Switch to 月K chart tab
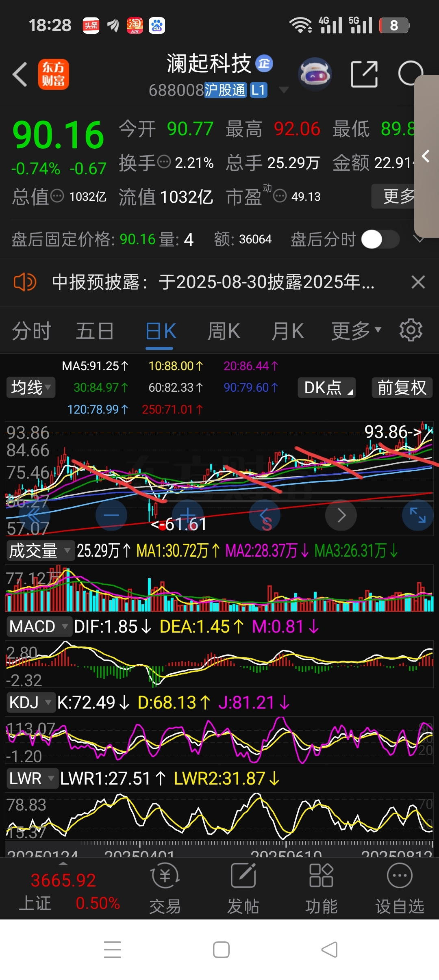 pos(288,331)
